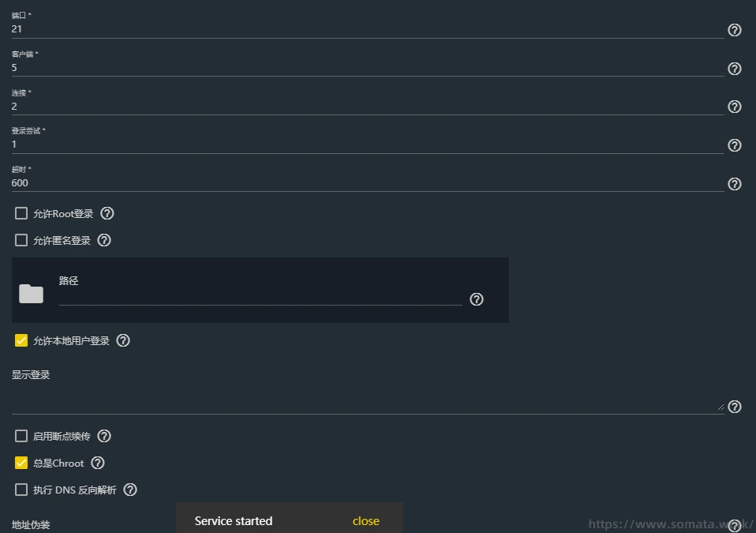The image size is (756, 533).
Task: Open help for 允许Root登录 option
Action: pyautogui.click(x=107, y=213)
